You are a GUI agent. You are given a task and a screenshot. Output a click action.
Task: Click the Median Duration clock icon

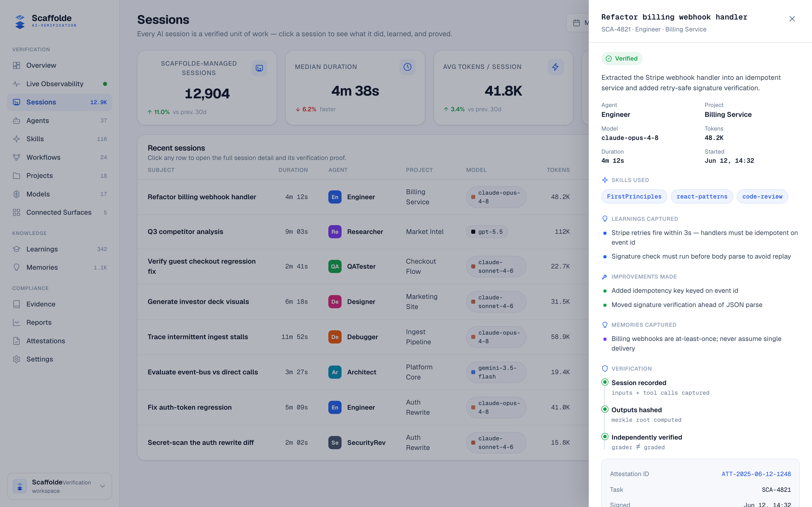point(407,67)
